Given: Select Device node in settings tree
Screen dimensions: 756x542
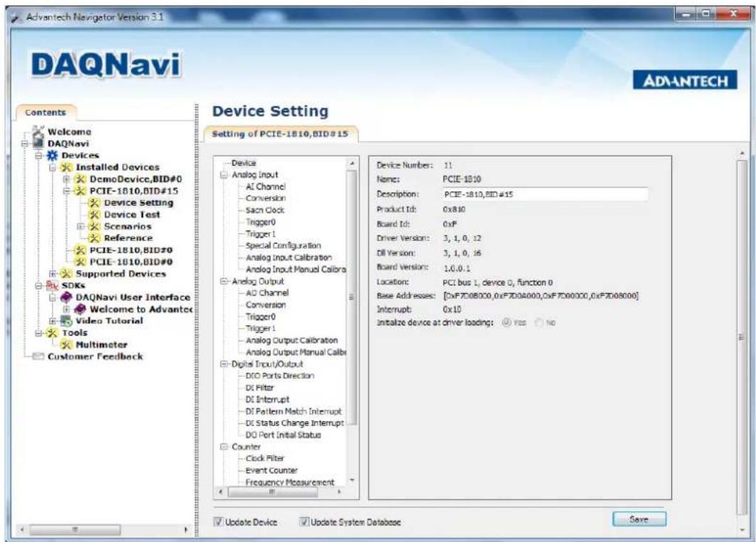Looking at the screenshot, I should click(243, 163).
